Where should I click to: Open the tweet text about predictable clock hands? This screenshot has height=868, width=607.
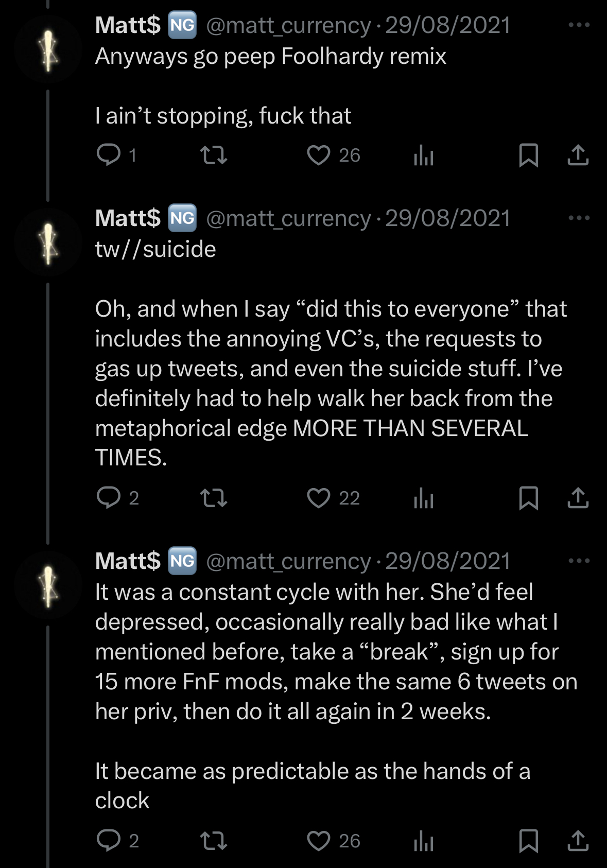tap(313, 786)
